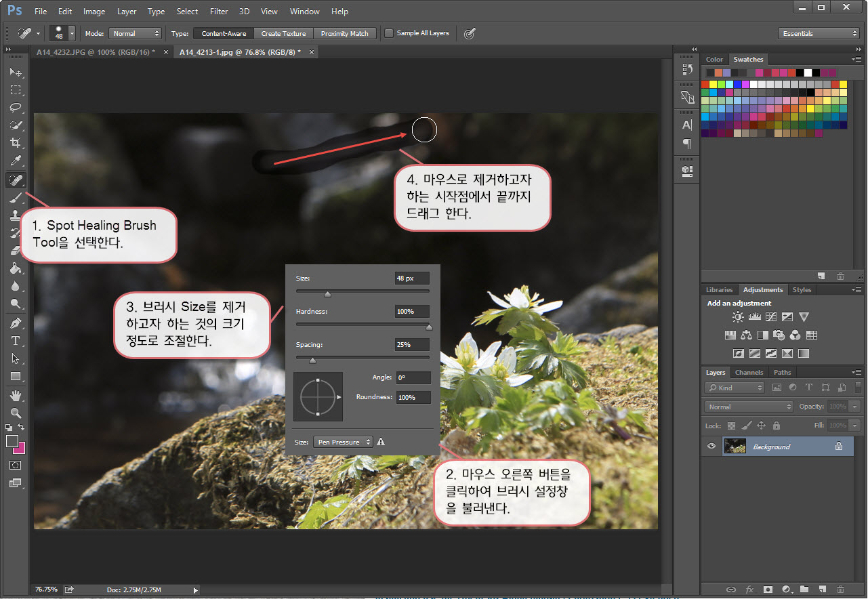This screenshot has height=599, width=868.
Task: Select the Blur tool
Action: tap(16, 286)
